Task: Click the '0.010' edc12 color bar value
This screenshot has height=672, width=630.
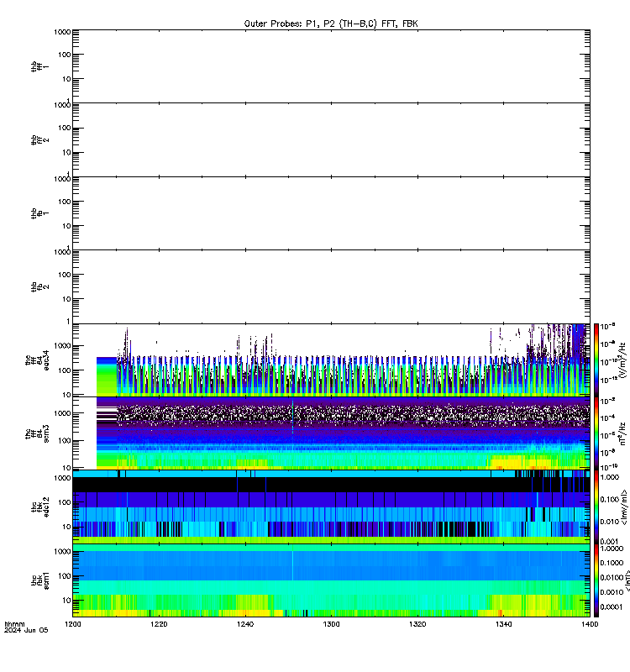Action: (x=609, y=521)
